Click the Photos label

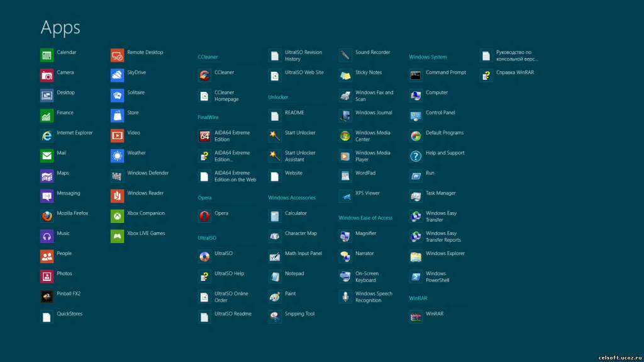coord(64,274)
